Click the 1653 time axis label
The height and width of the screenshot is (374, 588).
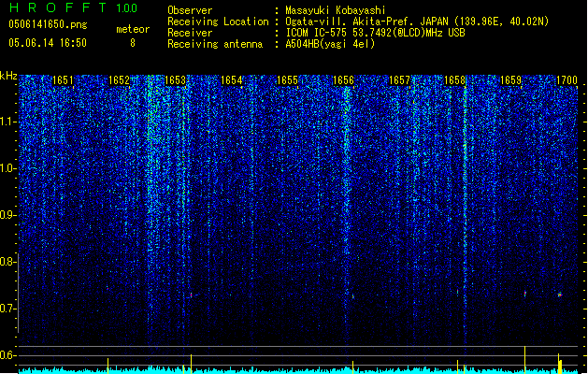pos(175,80)
